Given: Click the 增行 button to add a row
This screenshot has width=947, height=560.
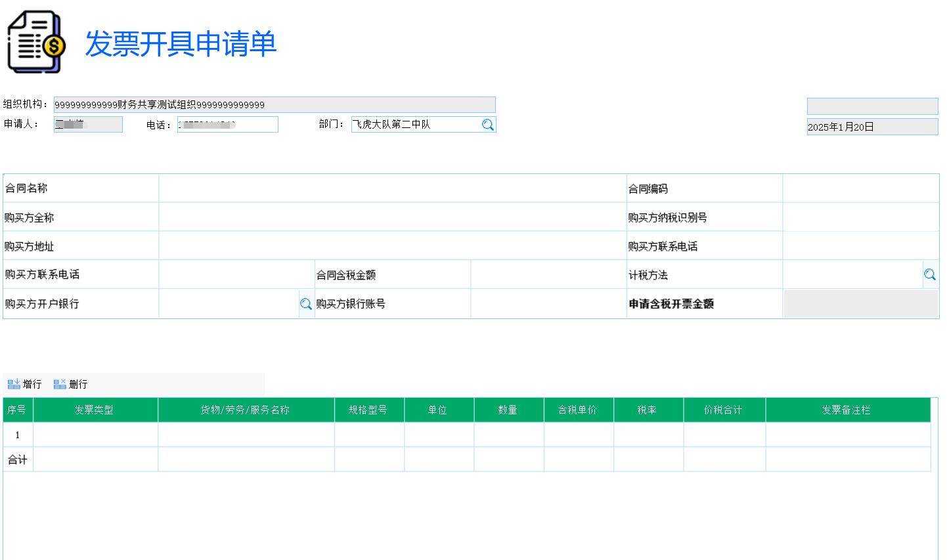Looking at the screenshot, I should click(x=24, y=383).
